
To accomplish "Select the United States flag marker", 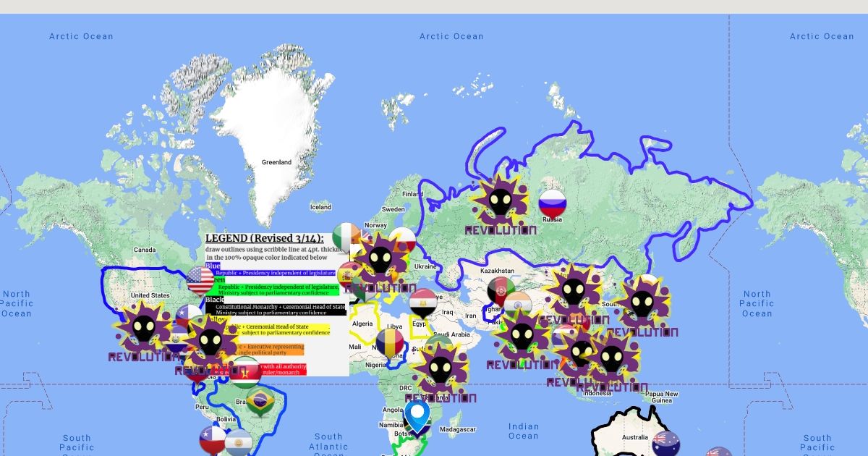I will 200,280.
